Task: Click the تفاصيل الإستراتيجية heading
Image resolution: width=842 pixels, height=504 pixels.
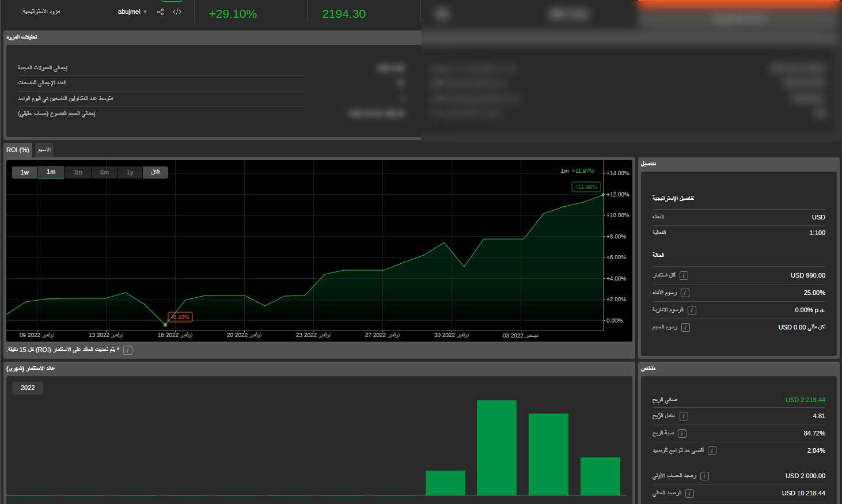Action: point(673,198)
